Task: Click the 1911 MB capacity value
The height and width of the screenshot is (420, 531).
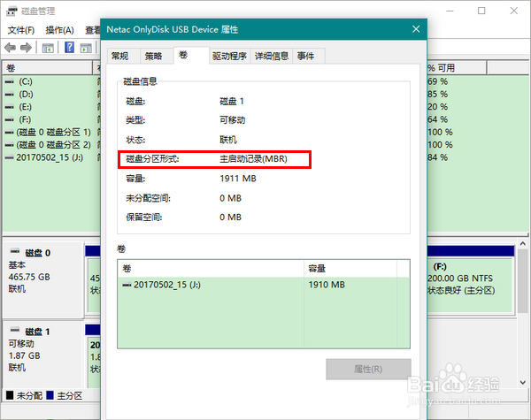Action: click(238, 179)
